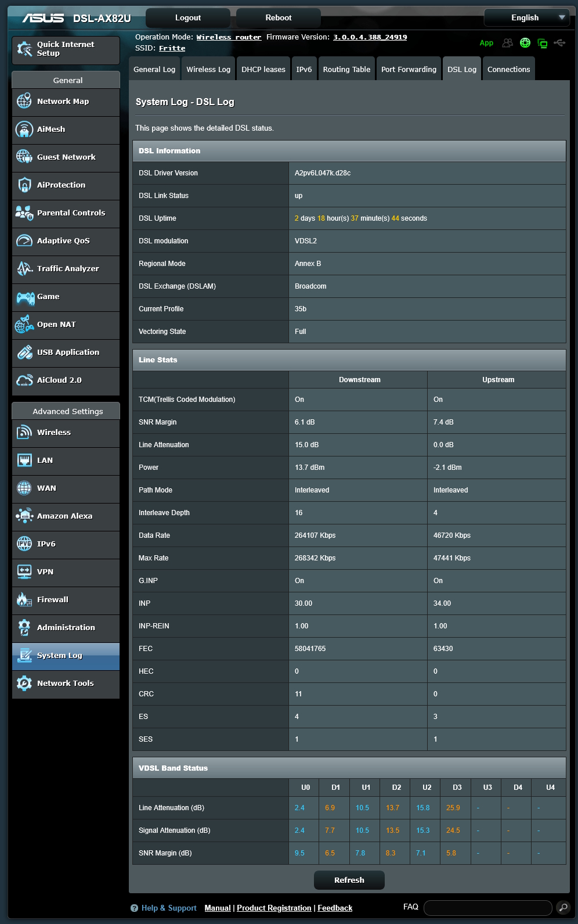The height and width of the screenshot is (924, 578).
Task: Click the downstream Data Rate 264107 Kbps value
Action: (x=315, y=535)
